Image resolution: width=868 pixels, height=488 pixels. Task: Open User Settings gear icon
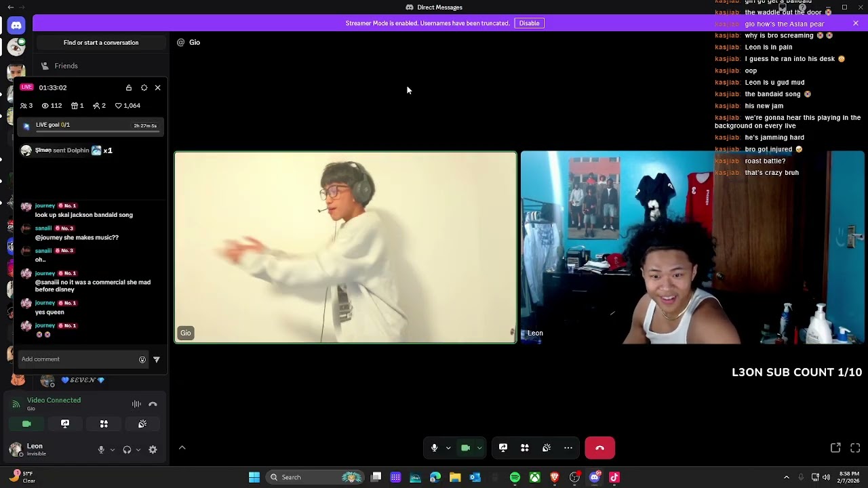[x=153, y=449]
